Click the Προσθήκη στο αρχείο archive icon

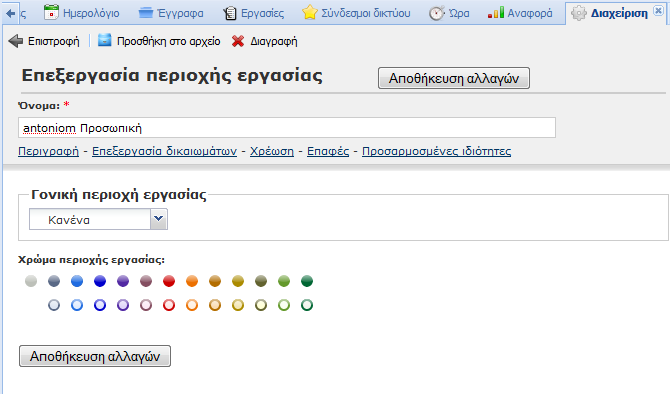click(104, 40)
